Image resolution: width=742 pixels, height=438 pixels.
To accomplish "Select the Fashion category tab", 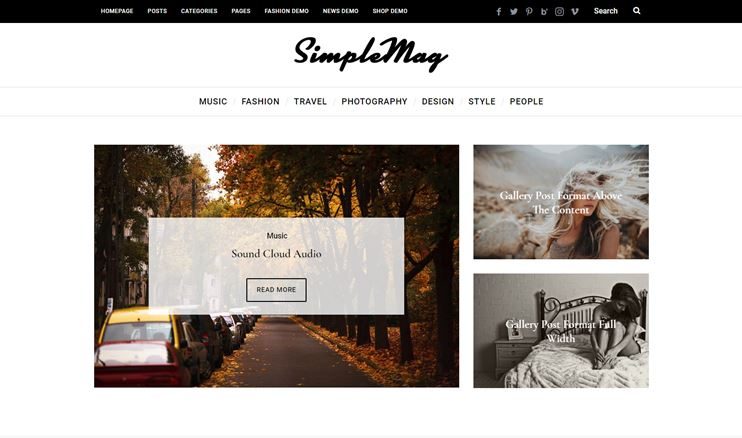I will coord(260,101).
